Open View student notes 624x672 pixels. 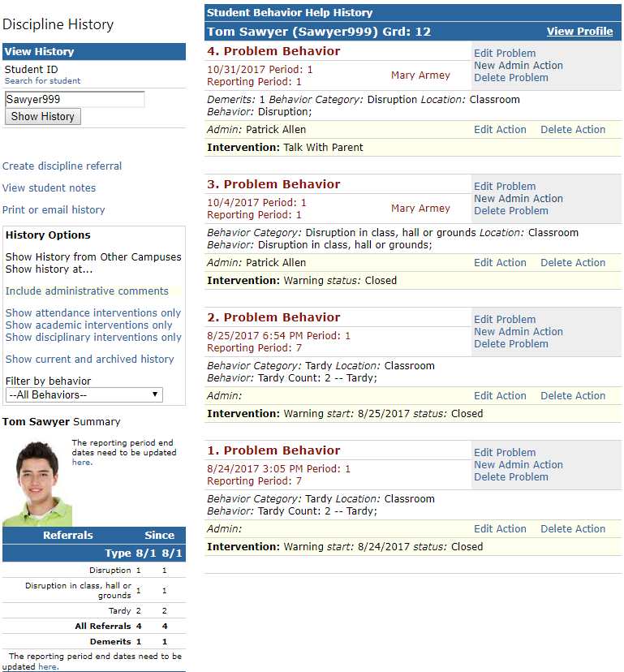click(49, 187)
